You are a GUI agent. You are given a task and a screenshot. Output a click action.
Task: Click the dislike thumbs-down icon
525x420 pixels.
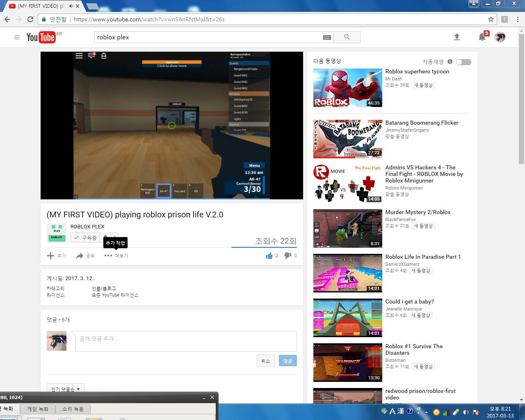coord(288,256)
